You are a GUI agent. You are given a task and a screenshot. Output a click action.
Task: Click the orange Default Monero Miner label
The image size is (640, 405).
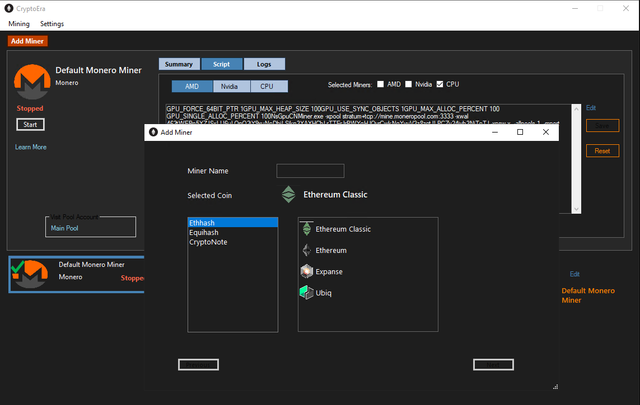pos(588,295)
